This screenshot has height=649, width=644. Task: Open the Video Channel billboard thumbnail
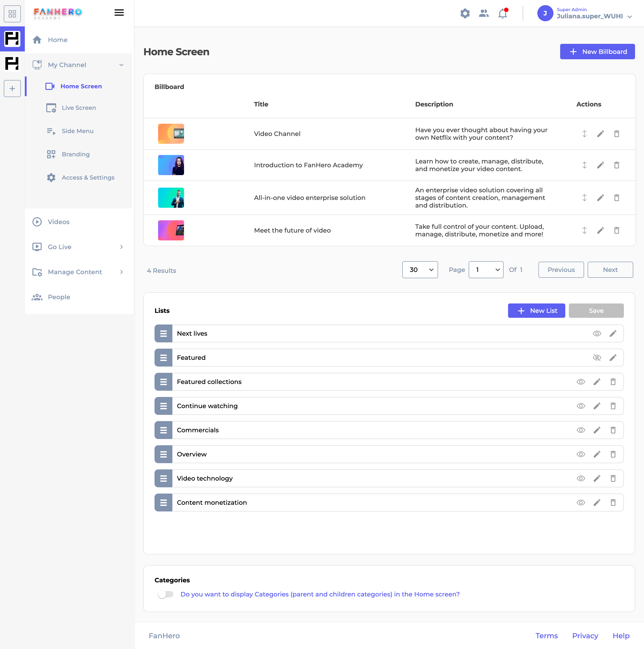click(171, 134)
